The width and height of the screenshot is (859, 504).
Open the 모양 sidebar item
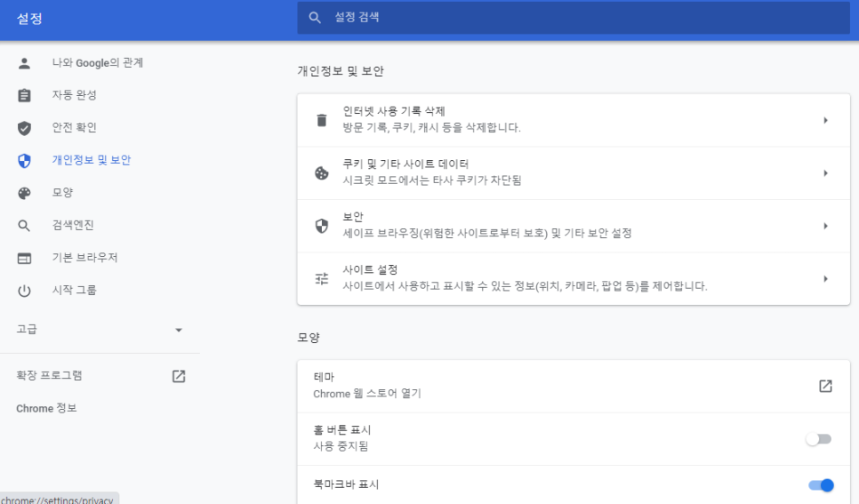(x=62, y=192)
